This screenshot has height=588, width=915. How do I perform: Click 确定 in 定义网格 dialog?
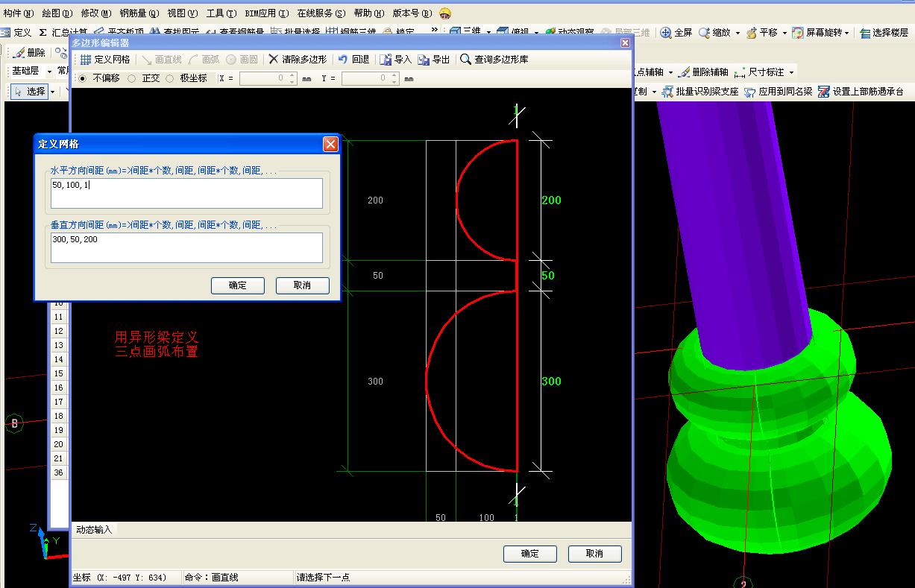click(238, 285)
